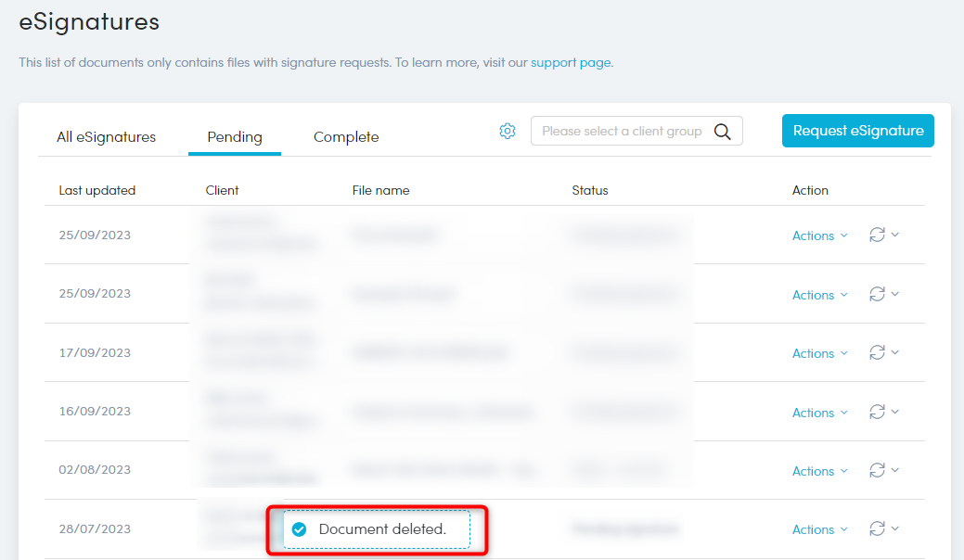Image resolution: width=964 pixels, height=560 pixels.
Task: Open the support page link
Action: [x=571, y=63]
